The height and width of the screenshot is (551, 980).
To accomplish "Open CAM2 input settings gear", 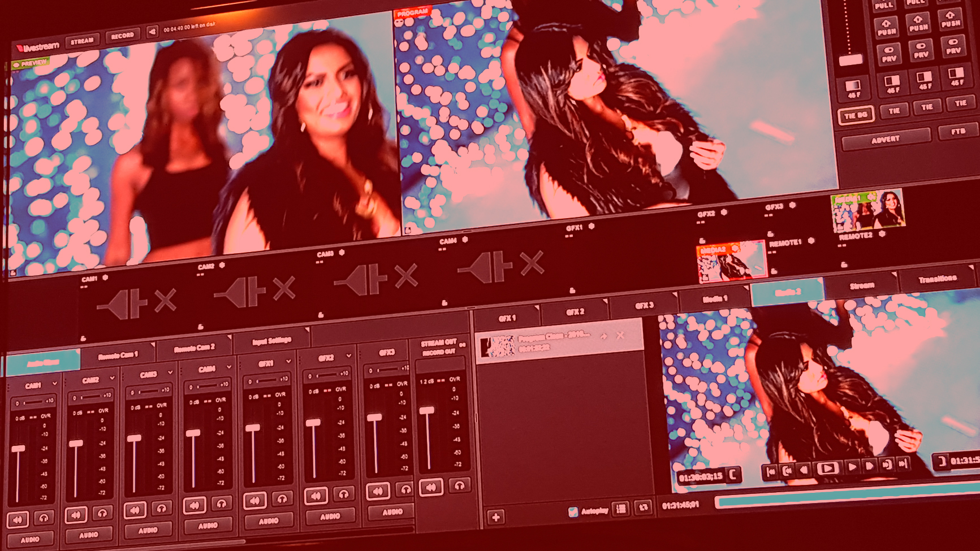I will pos(222,264).
